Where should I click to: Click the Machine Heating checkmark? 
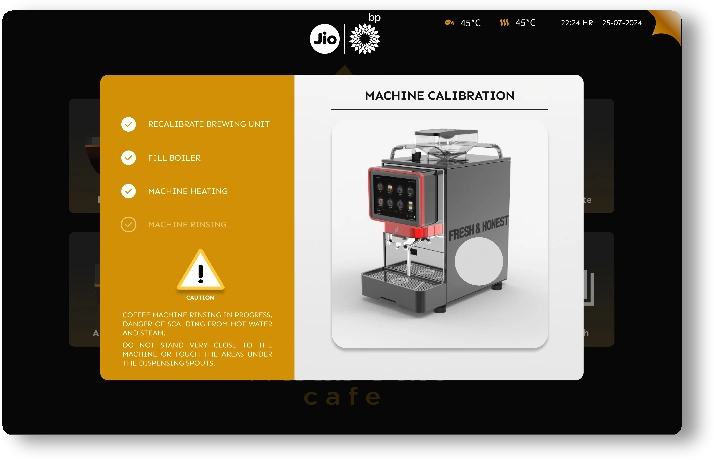(x=128, y=191)
